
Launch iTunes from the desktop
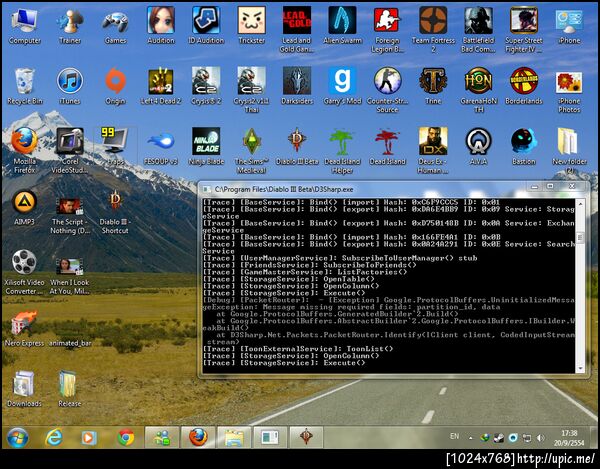[x=70, y=86]
